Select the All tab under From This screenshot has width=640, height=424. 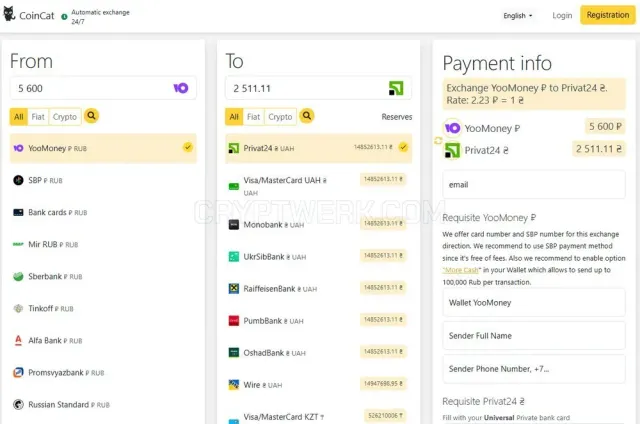click(x=19, y=117)
